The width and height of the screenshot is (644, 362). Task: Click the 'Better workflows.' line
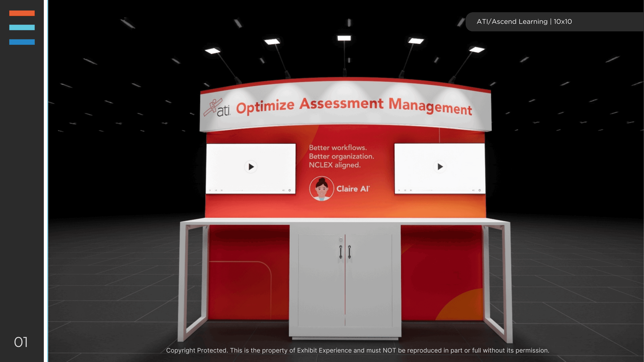click(x=338, y=148)
